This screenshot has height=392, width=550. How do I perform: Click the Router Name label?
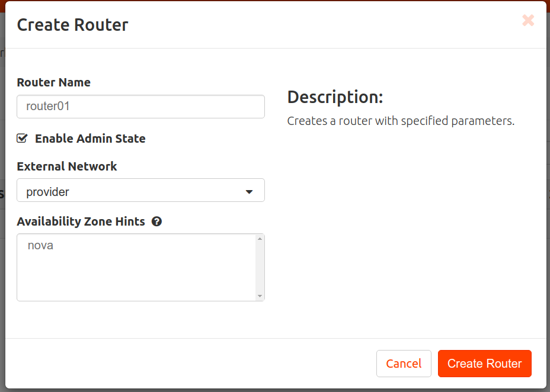click(x=53, y=82)
